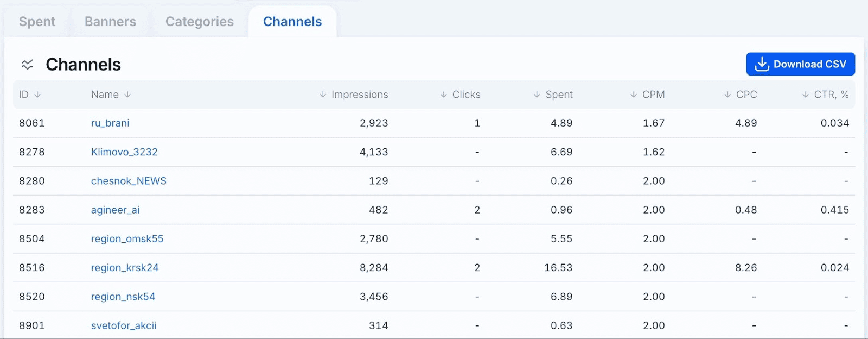The image size is (868, 339).
Task: Click CPC value 8.26
Action: [x=746, y=268]
